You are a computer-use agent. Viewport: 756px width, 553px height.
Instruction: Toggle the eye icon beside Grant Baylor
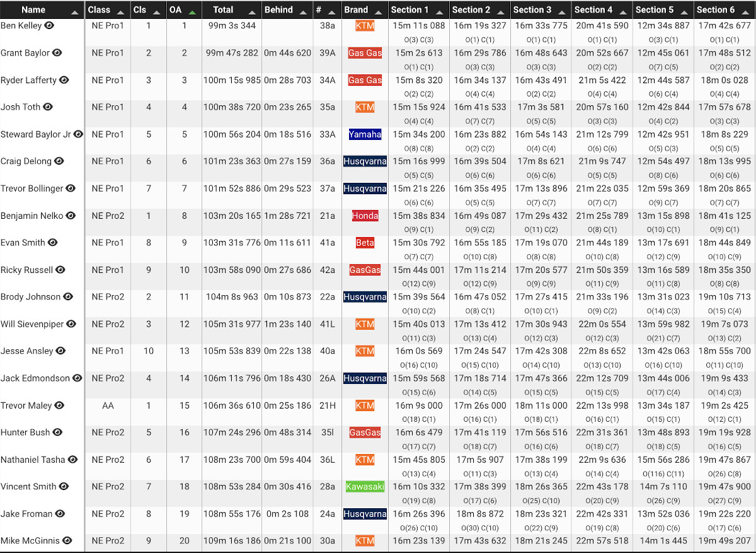(x=57, y=53)
